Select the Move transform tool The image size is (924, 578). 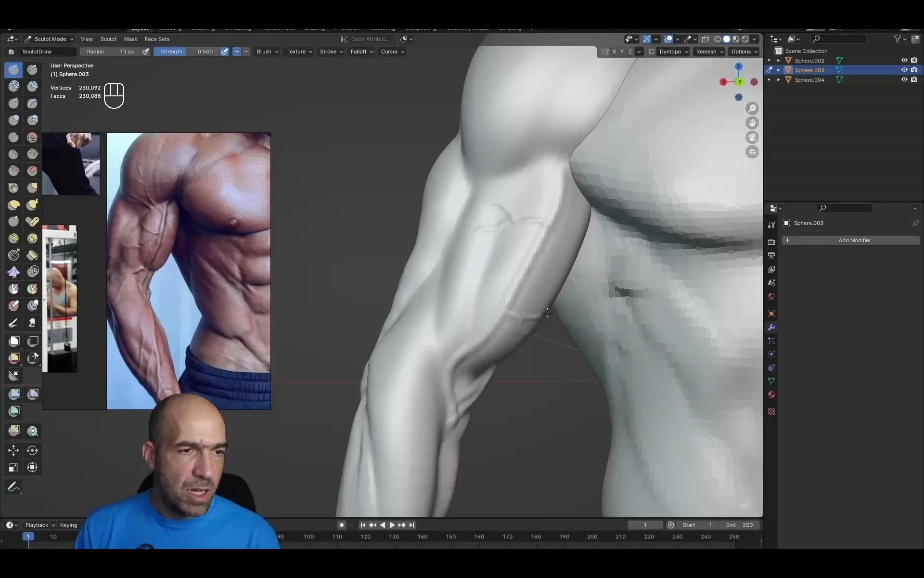(x=13, y=450)
